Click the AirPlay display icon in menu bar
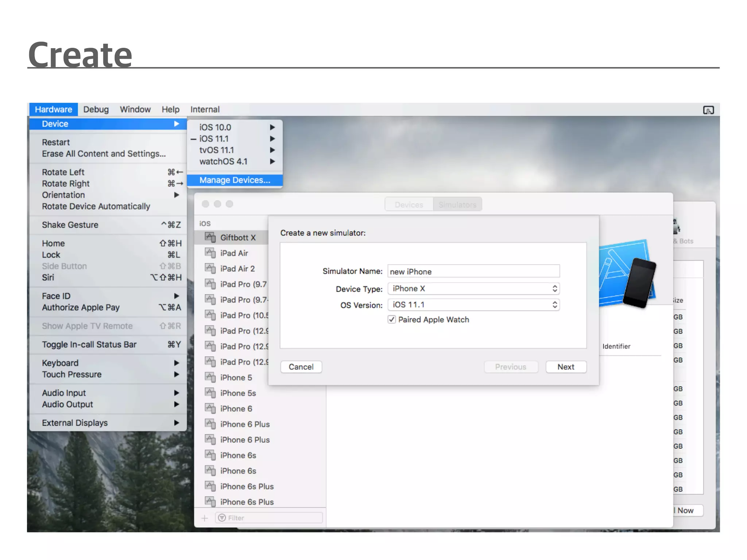The image size is (747, 560). (708, 110)
